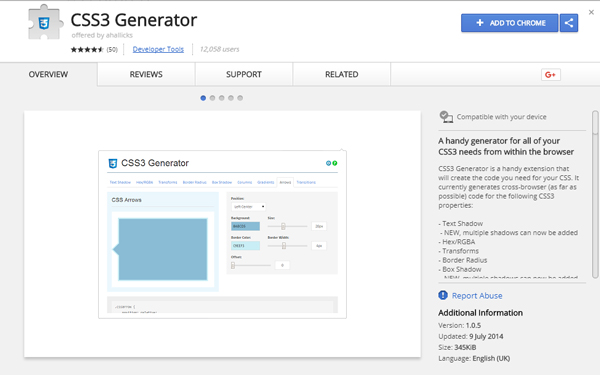This screenshot has width=600, height=375.
Task: Open the Report Abuse link
Action: tap(477, 296)
